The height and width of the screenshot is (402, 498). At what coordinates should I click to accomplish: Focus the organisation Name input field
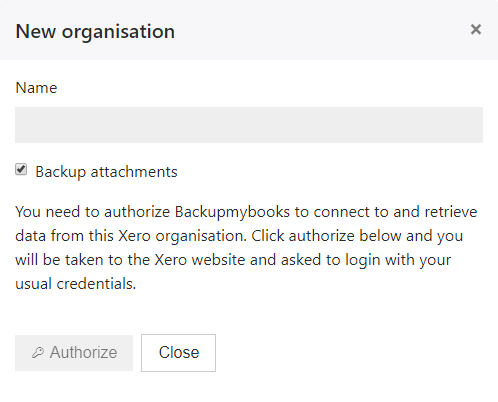click(249, 125)
